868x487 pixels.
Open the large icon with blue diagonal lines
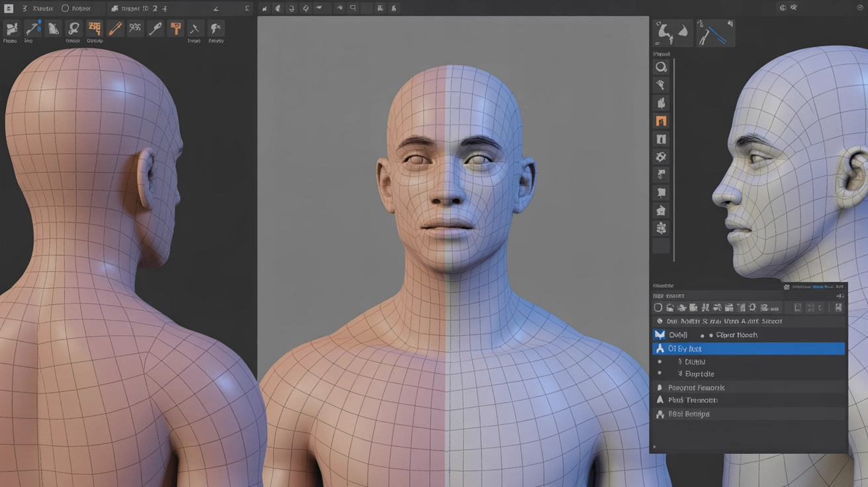[x=715, y=33]
